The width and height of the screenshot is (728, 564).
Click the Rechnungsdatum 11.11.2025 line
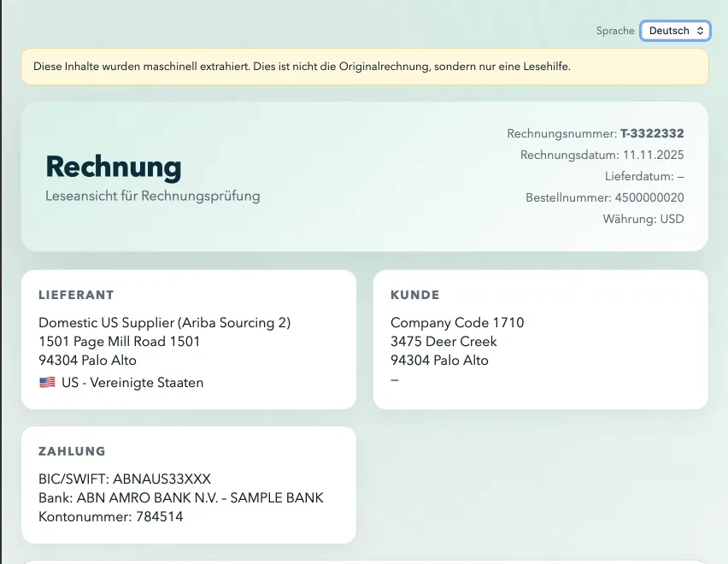point(602,155)
